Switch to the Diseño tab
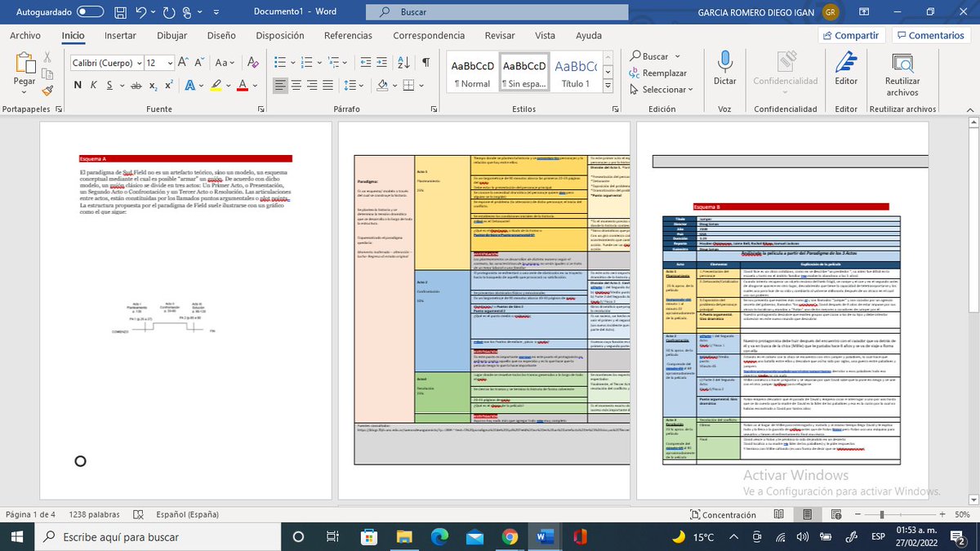Screen dimensions: 980x551 [x=221, y=36]
